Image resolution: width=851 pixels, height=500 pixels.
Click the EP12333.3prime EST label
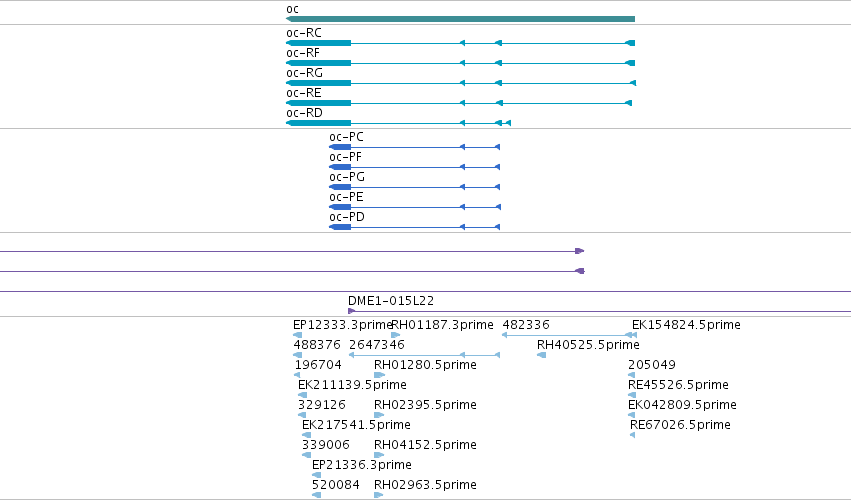coord(342,325)
